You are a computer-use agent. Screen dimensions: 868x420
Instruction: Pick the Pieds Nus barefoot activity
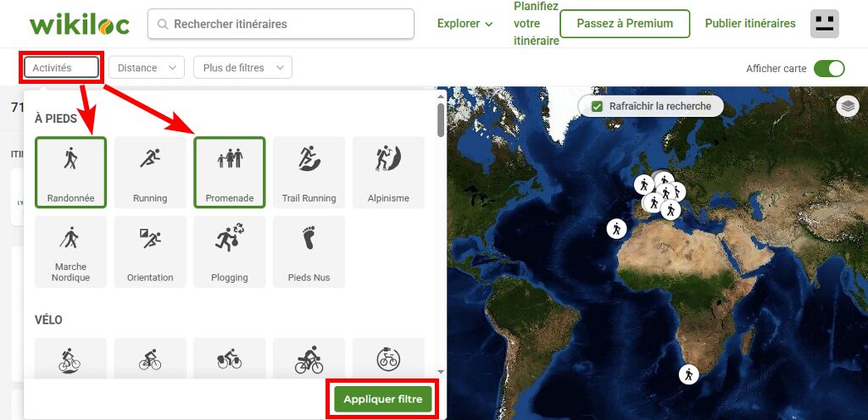[x=309, y=252]
